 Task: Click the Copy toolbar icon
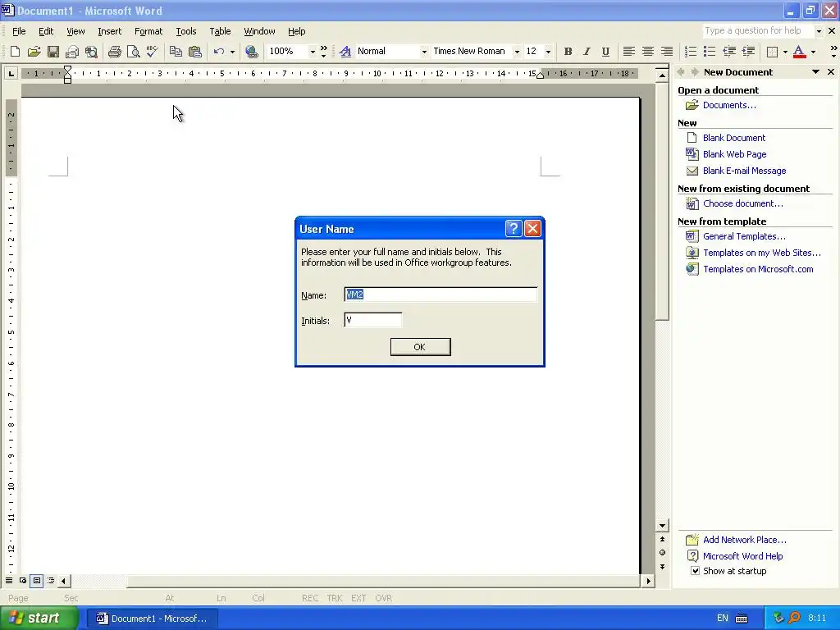(x=176, y=52)
